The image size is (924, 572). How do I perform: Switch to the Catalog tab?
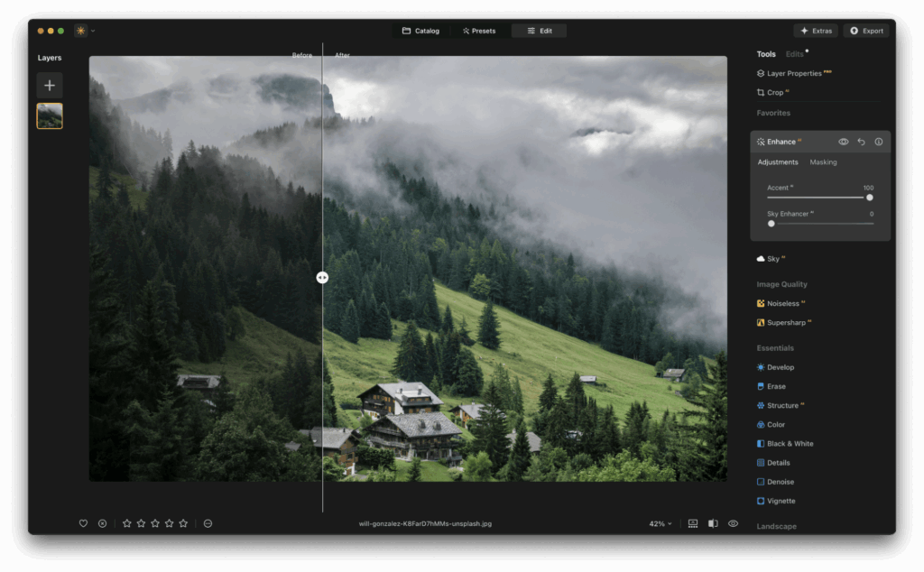pyautogui.click(x=420, y=30)
